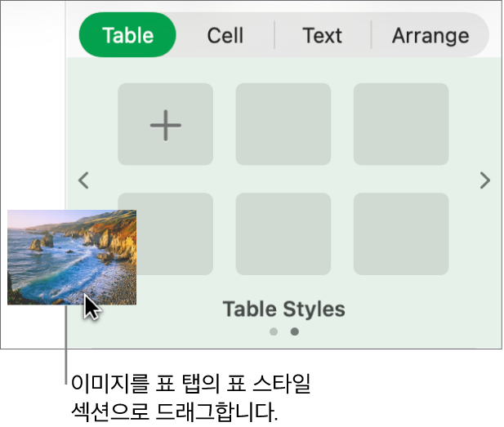Select the second page indicator dot
Viewport: 504px width, 427px height.
pyautogui.click(x=295, y=332)
